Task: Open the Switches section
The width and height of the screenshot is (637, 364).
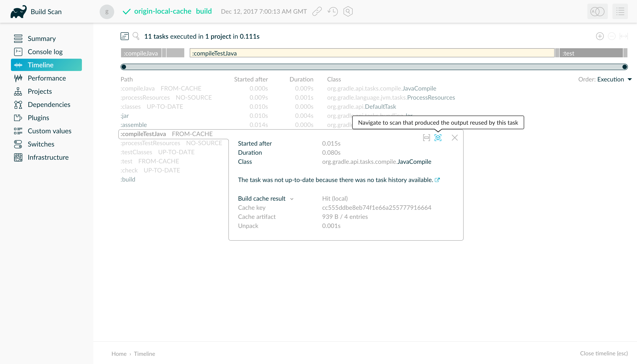Action: pos(41,144)
